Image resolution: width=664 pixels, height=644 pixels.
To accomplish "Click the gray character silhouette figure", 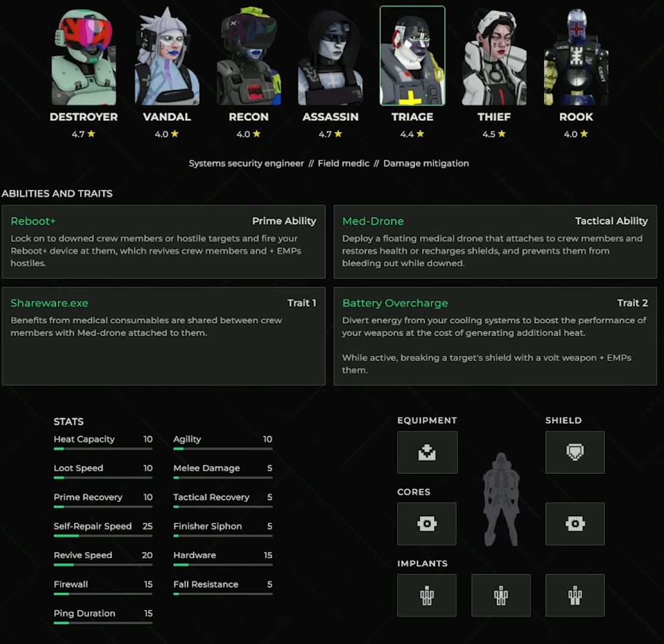I will (501, 499).
